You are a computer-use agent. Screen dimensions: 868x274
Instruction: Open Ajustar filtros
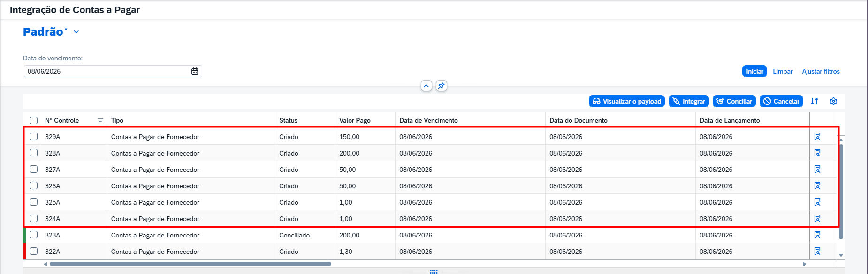tap(821, 71)
